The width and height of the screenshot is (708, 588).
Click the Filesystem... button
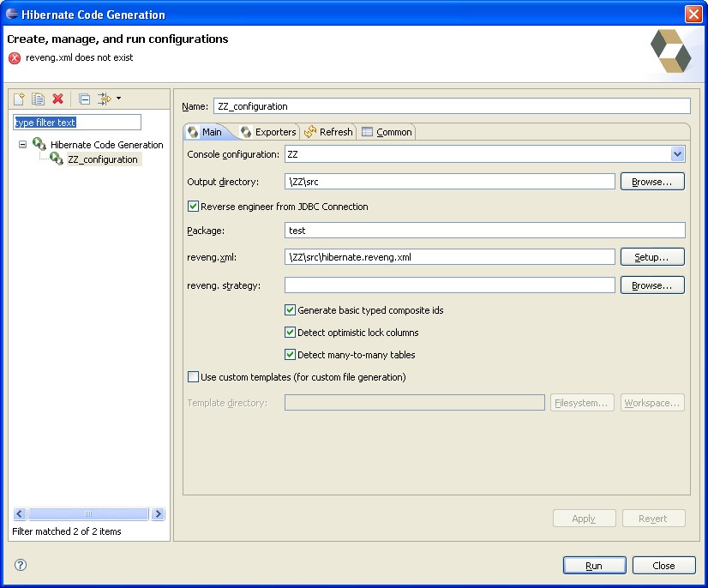(581, 403)
